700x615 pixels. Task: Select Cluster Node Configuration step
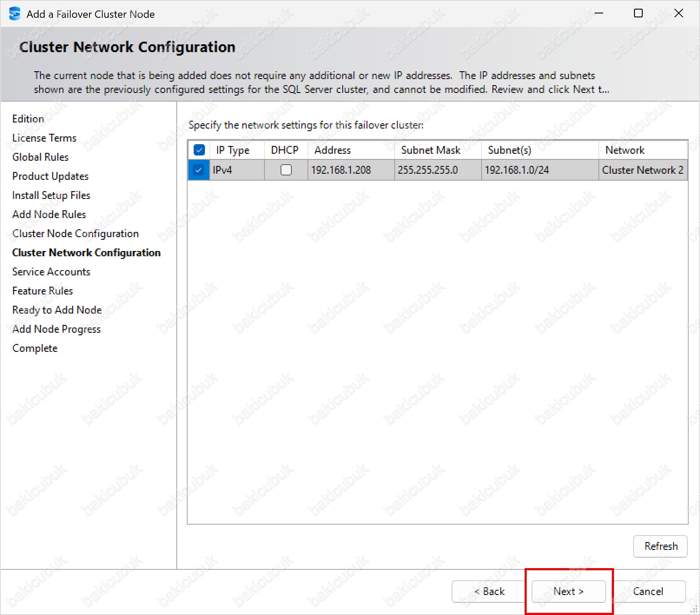(75, 234)
